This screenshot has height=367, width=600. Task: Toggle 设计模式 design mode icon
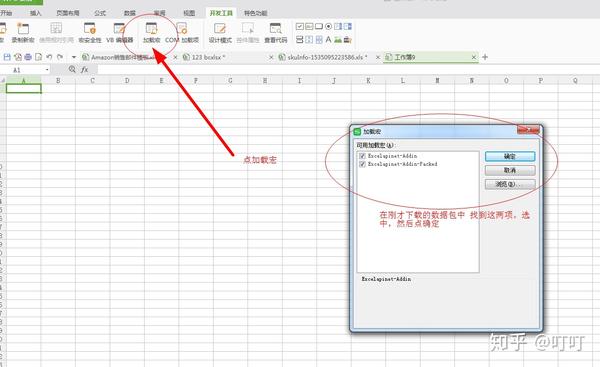(220, 33)
